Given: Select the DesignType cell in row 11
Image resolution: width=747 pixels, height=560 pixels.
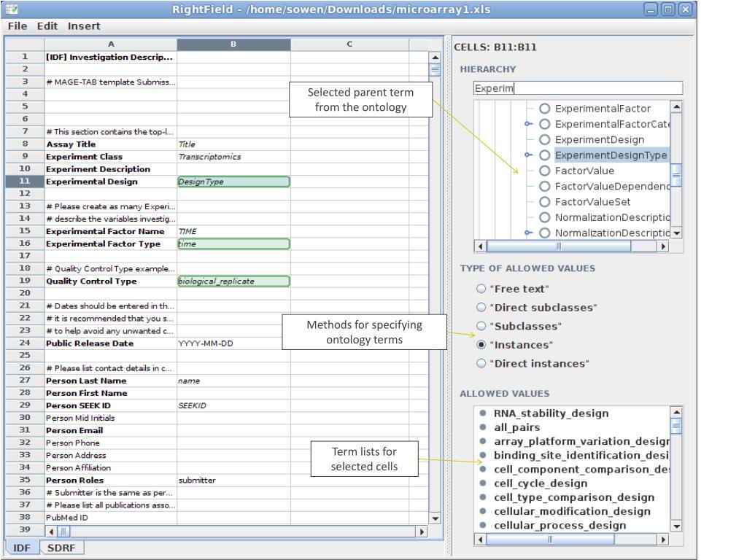Looking at the screenshot, I should click(x=233, y=182).
